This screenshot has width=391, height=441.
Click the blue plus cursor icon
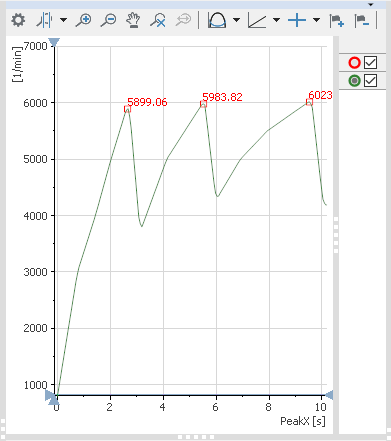click(x=297, y=20)
